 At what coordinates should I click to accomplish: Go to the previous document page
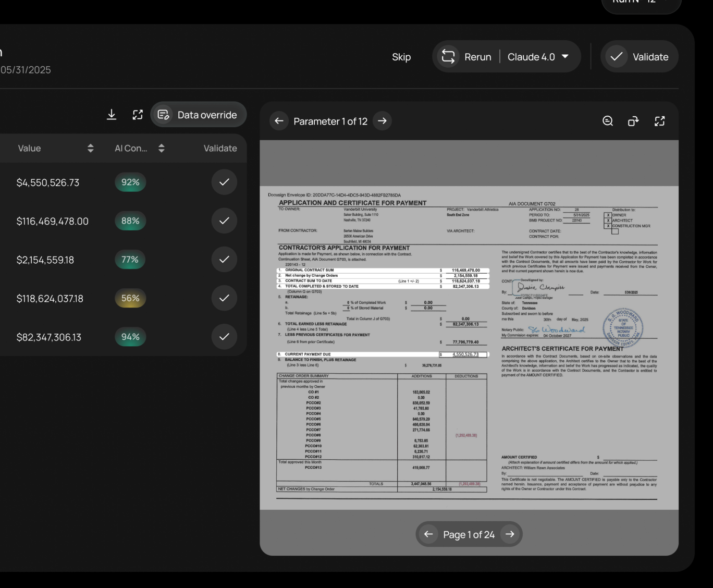coord(428,534)
